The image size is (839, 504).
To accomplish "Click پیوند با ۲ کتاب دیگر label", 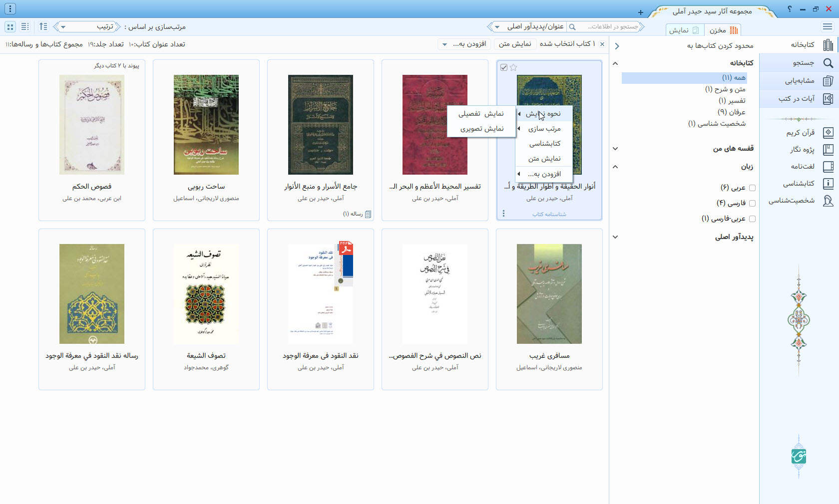I will pos(117,66).
